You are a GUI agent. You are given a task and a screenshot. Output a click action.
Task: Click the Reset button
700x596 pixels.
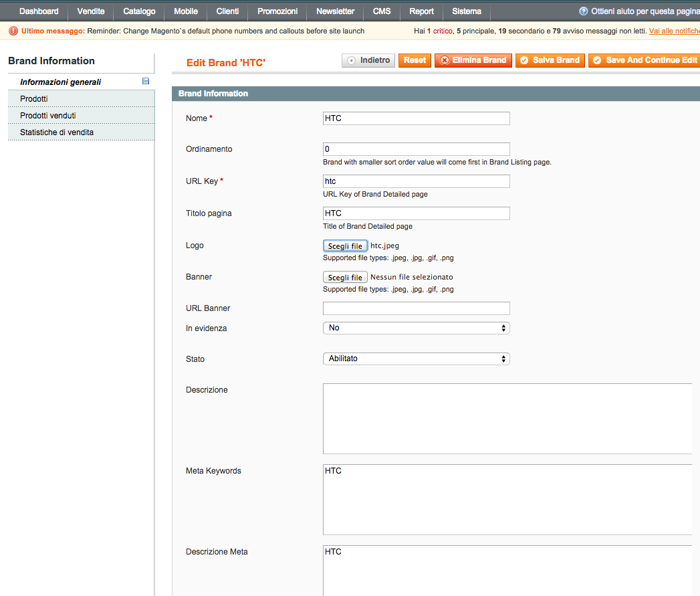coord(415,60)
